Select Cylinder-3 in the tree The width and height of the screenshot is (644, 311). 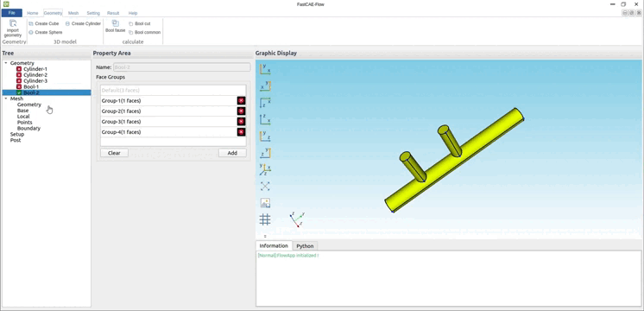point(35,81)
